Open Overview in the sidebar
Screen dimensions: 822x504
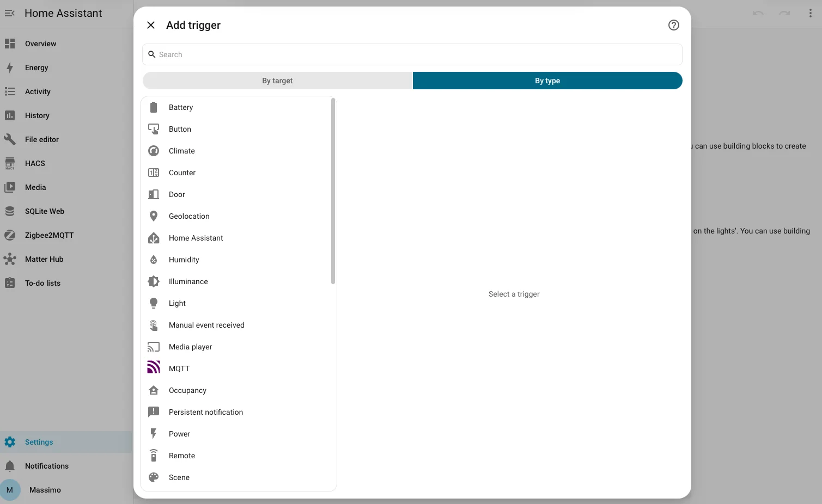click(66, 44)
